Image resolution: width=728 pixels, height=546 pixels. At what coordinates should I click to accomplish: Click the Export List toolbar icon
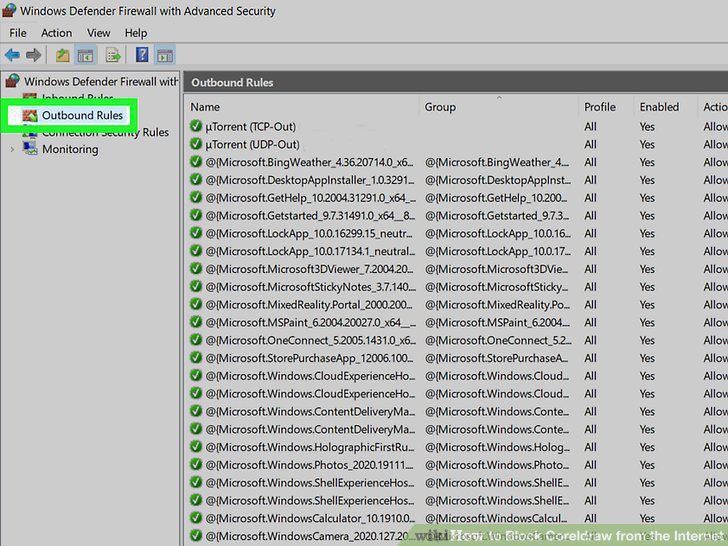(113, 56)
